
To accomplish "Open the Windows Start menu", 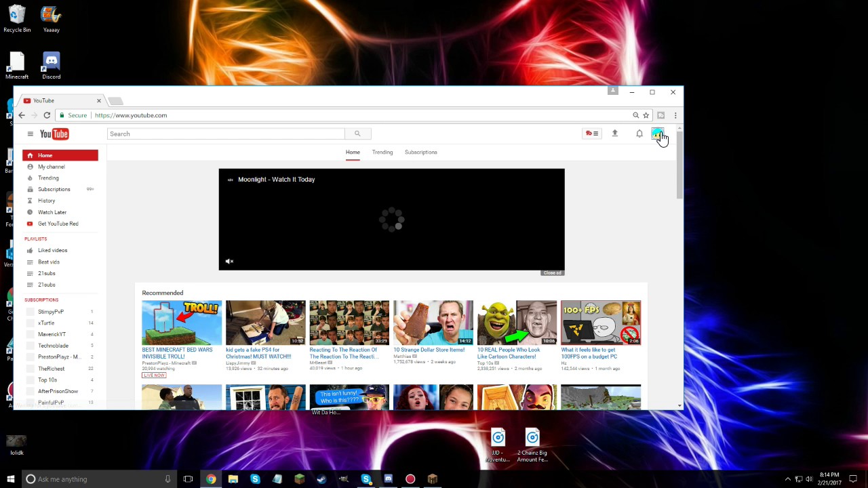I will [11, 479].
